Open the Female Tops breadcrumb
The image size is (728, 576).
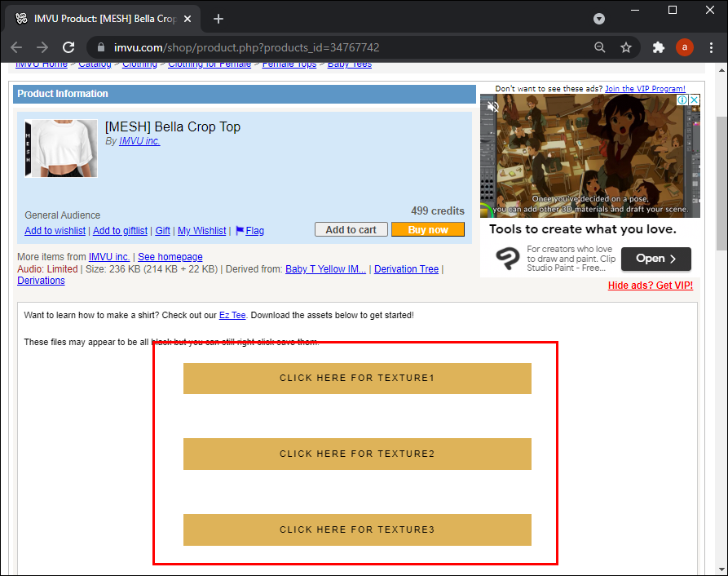pyautogui.click(x=289, y=64)
